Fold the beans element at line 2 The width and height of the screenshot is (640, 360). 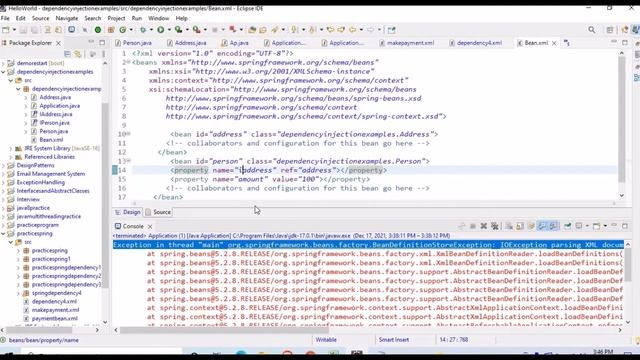click(129, 62)
